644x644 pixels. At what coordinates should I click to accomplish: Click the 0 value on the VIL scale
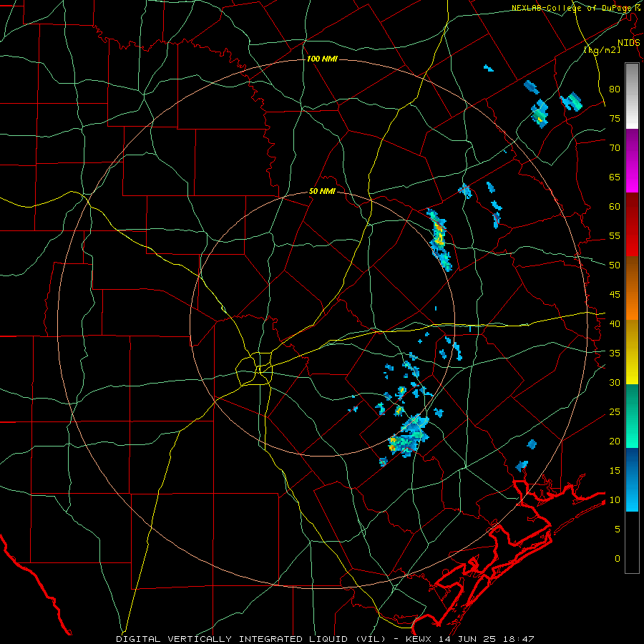(618, 559)
